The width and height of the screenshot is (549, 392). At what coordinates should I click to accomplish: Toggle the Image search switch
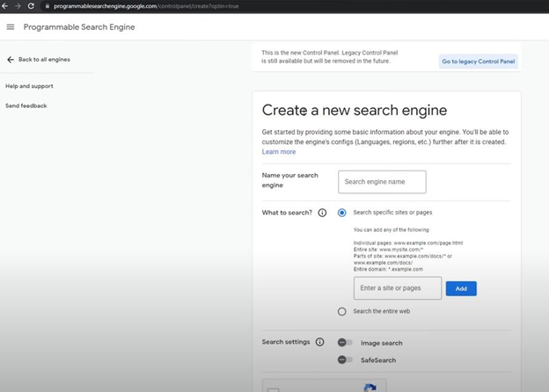pyautogui.click(x=345, y=343)
